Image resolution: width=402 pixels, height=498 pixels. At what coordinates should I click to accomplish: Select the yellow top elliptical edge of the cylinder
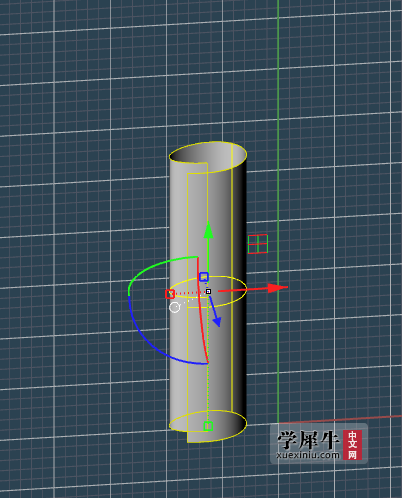(x=208, y=157)
